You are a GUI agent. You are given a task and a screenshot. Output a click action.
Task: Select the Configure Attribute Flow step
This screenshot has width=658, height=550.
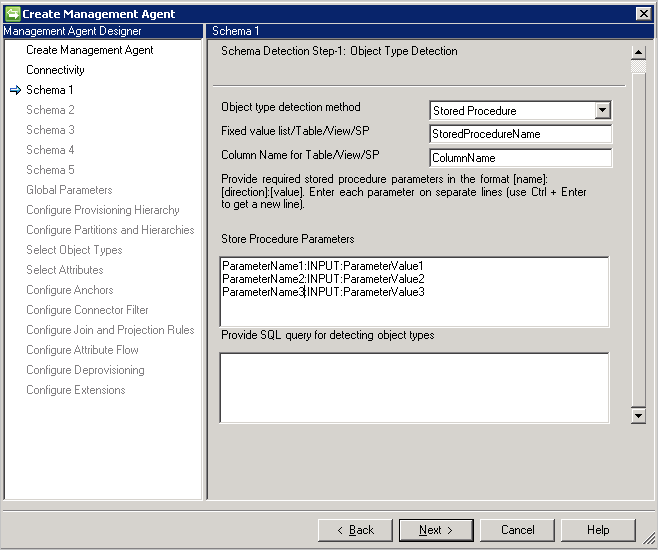pos(82,350)
